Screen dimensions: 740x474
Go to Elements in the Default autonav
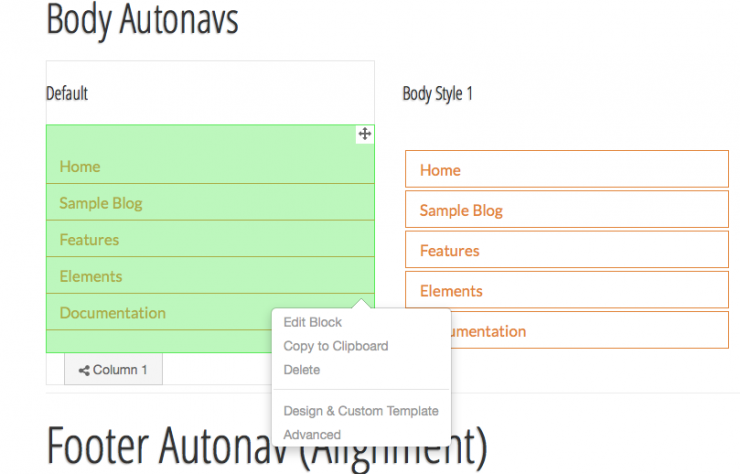pyautogui.click(x=91, y=276)
